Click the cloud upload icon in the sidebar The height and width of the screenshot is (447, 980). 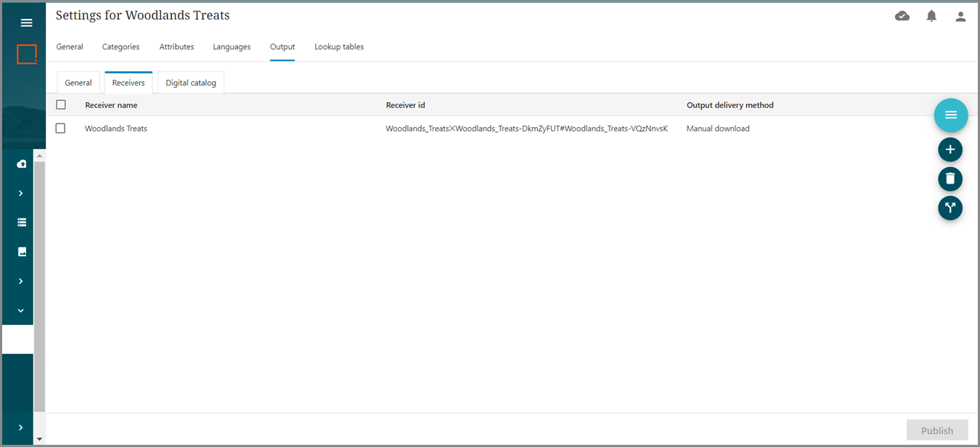pyautogui.click(x=22, y=164)
